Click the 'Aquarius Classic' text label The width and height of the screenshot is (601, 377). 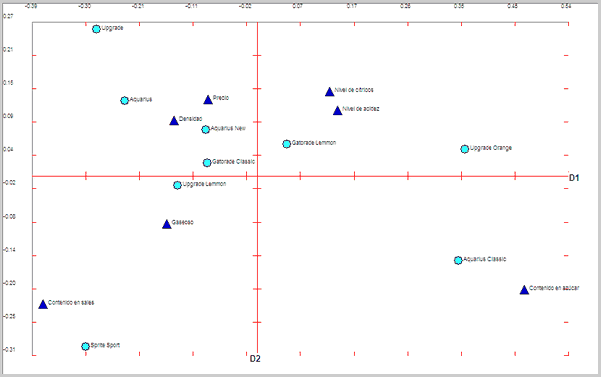(485, 259)
